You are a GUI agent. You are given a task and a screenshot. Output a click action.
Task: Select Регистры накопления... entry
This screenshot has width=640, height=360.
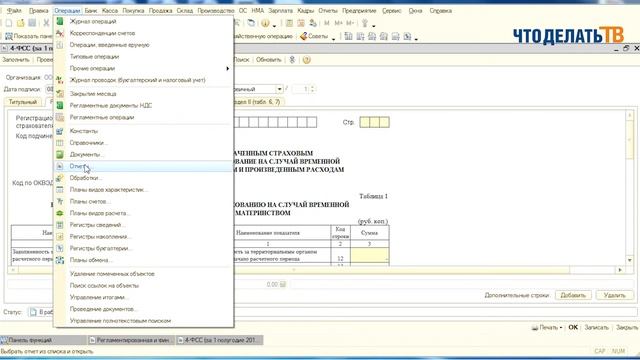[x=100, y=237]
